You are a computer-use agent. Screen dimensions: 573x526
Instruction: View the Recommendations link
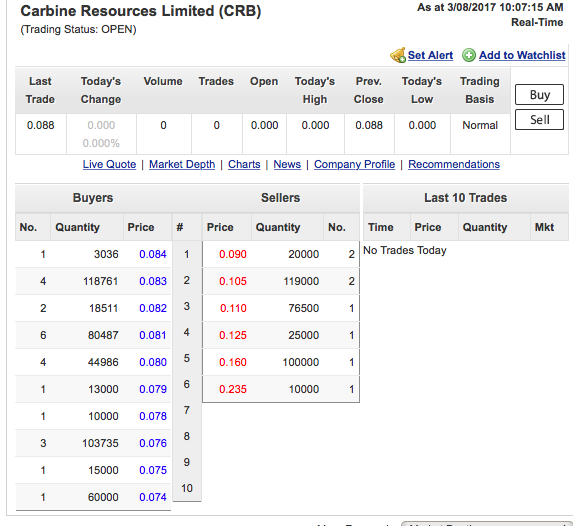(454, 164)
